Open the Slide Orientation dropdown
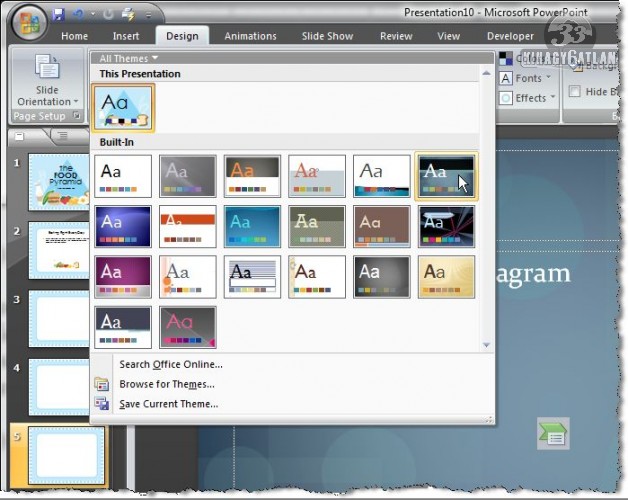The height and width of the screenshot is (500, 628). tap(47, 79)
